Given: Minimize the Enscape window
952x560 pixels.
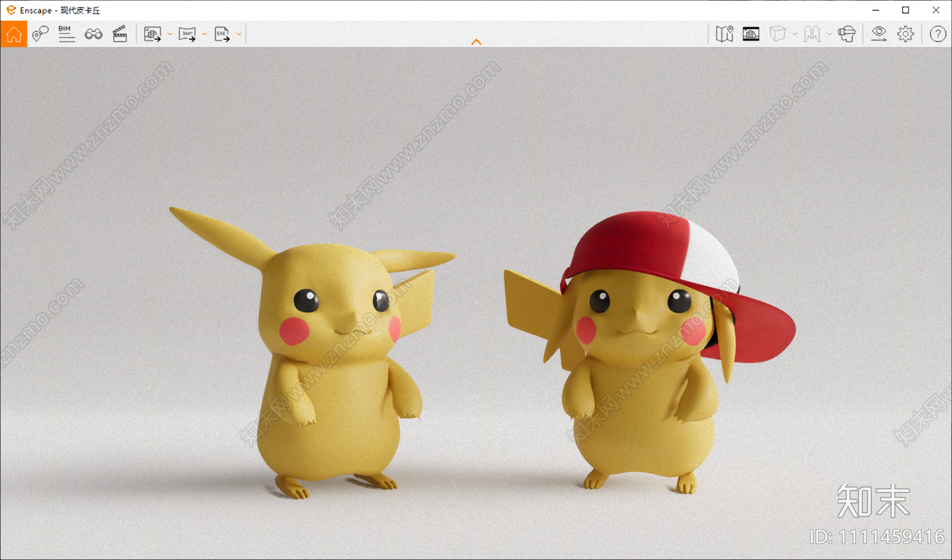Looking at the screenshot, I should (x=875, y=10).
